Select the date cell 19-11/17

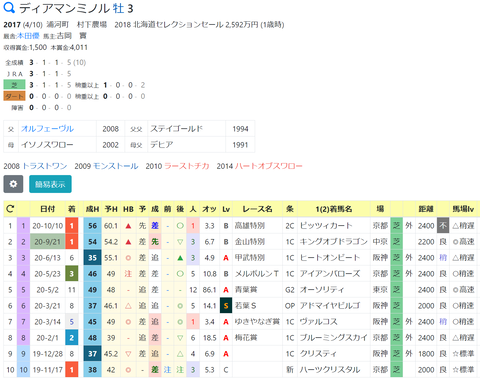(48, 370)
